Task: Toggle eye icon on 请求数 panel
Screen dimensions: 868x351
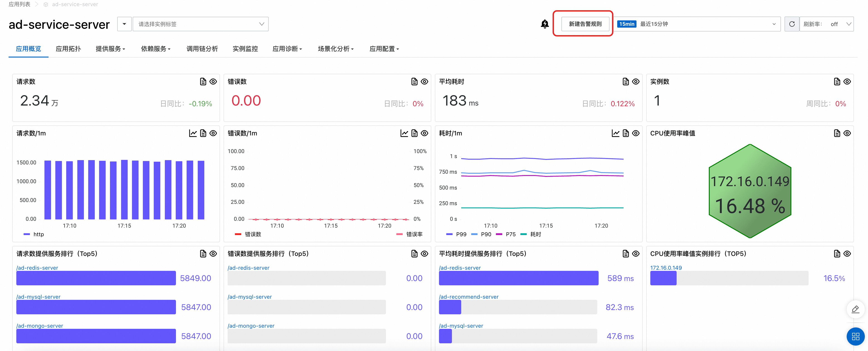Action: coord(213,82)
